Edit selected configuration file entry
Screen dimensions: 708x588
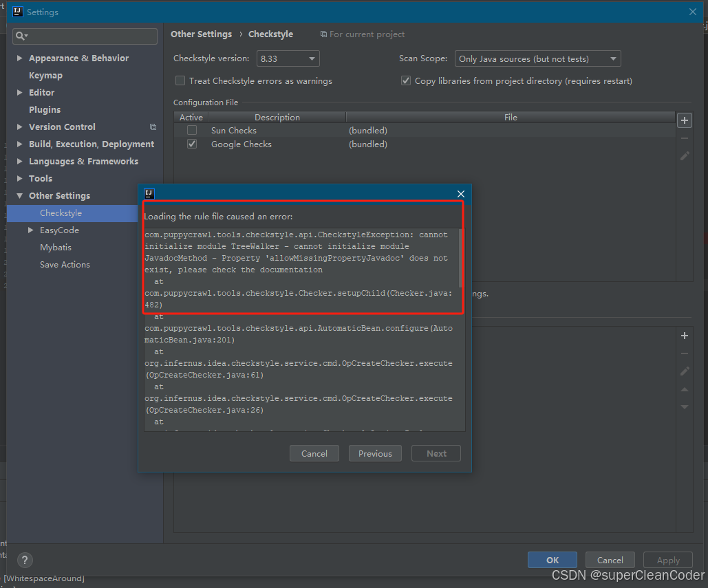[x=685, y=156]
